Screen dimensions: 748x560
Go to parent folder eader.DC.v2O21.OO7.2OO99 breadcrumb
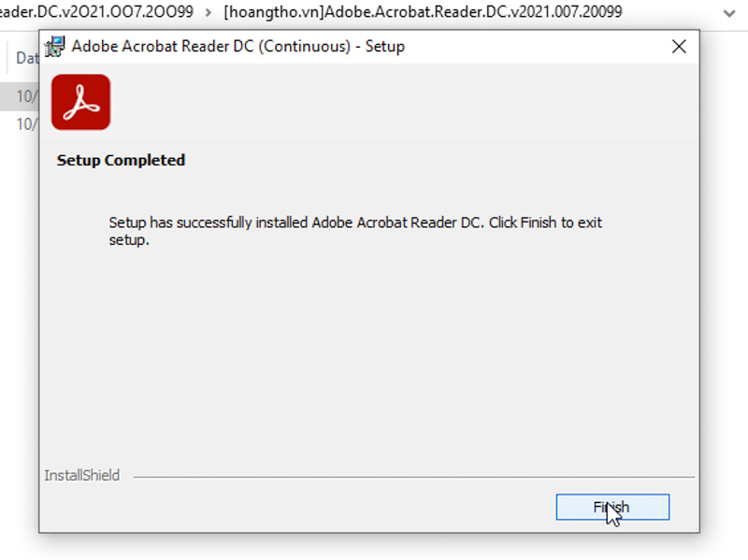coord(96,11)
